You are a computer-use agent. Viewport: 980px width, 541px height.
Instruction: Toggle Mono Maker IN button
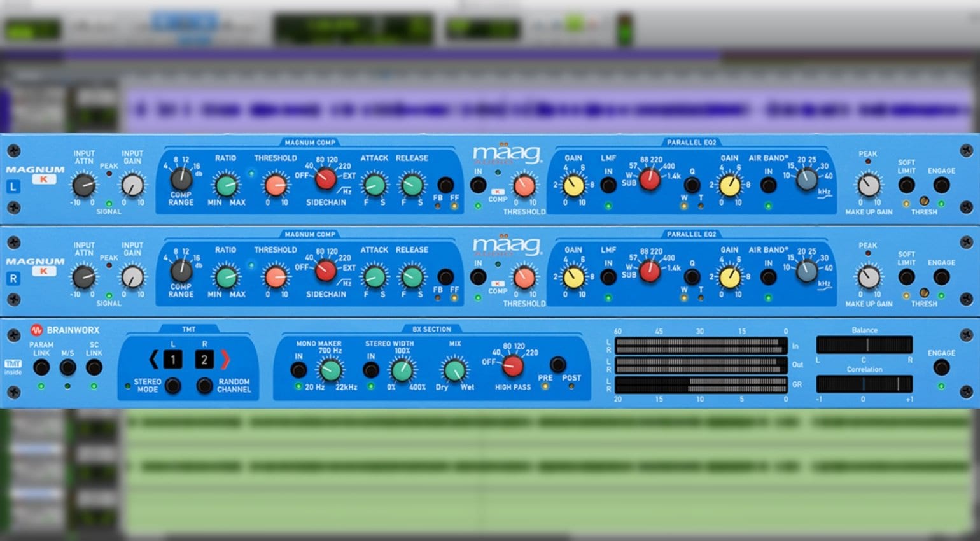coord(298,370)
